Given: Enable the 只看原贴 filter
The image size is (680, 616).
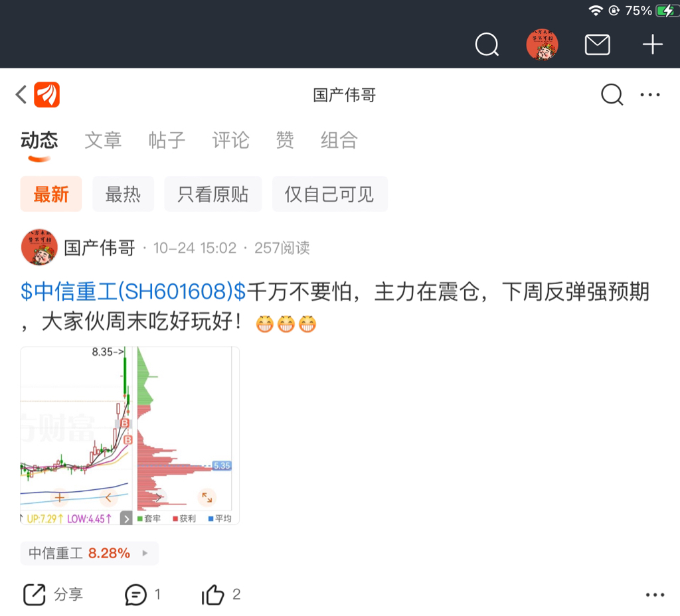Looking at the screenshot, I should pos(213,194).
